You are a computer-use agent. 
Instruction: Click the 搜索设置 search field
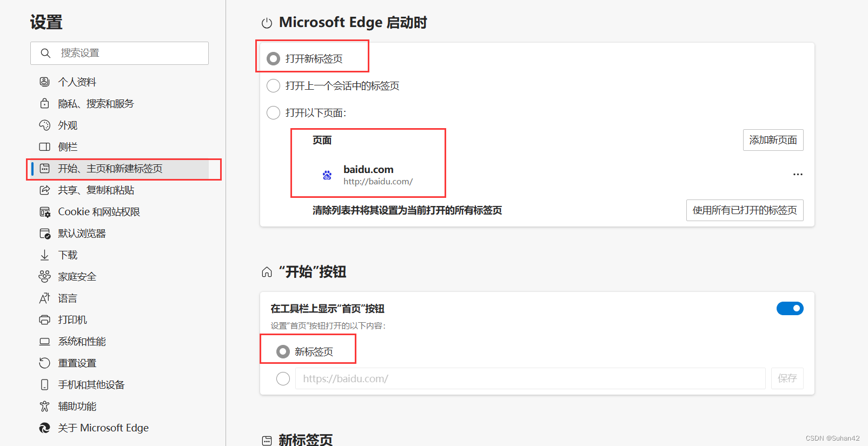(x=120, y=53)
